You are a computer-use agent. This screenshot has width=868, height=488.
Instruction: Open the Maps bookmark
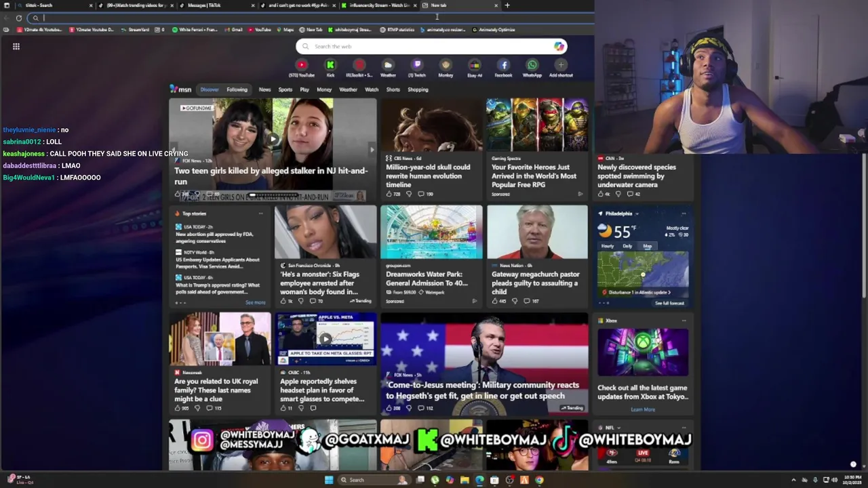pos(285,30)
